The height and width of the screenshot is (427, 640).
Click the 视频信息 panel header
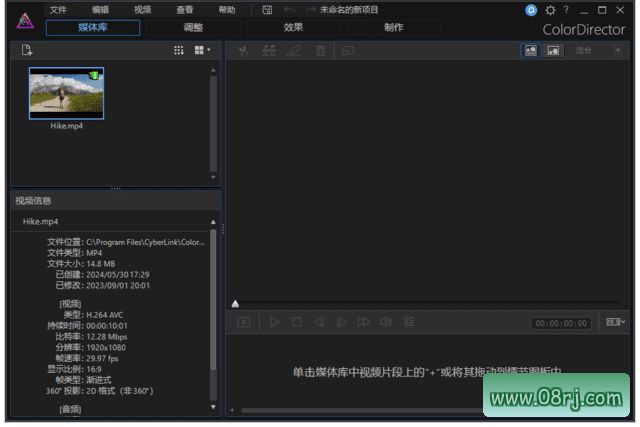[x=116, y=200]
